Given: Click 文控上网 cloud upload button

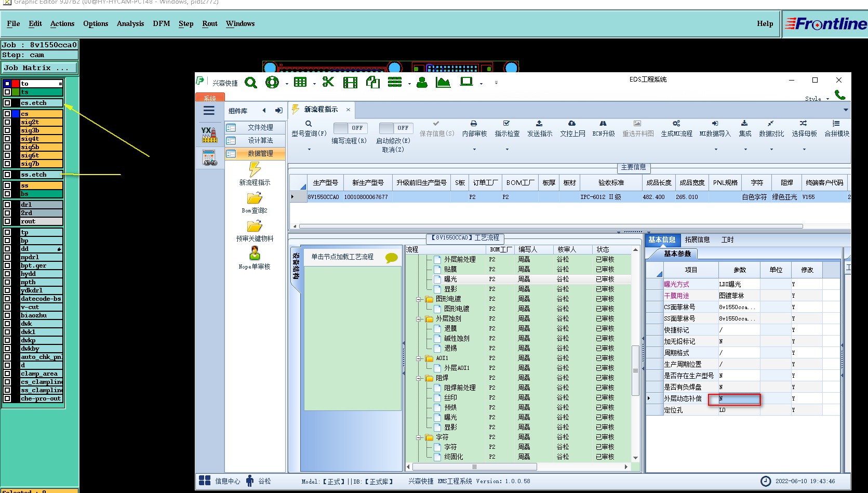Looking at the screenshot, I should (x=572, y=129).
